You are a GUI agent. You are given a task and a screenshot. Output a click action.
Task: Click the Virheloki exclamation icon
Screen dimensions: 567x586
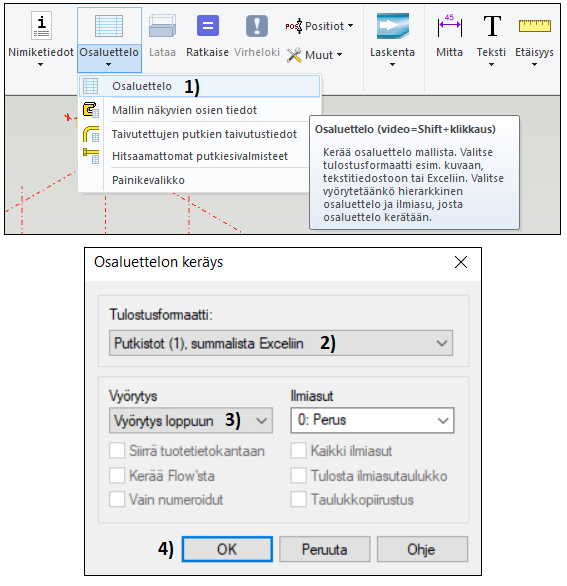coord(257,26)
